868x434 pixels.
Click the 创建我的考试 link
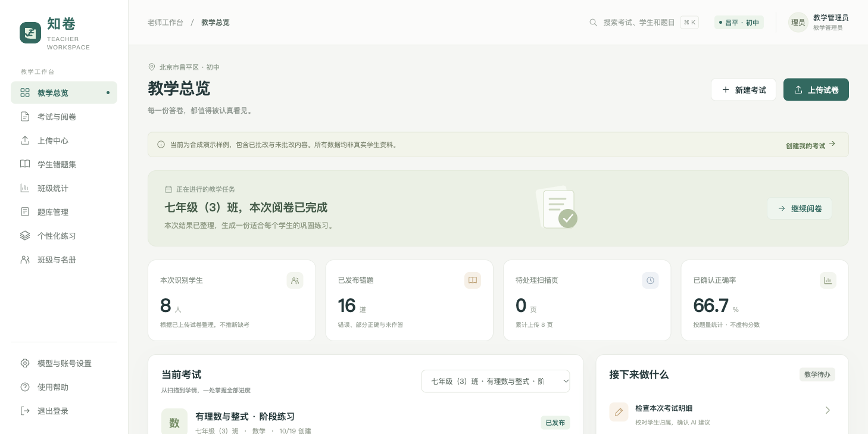[x=811, y=145]
